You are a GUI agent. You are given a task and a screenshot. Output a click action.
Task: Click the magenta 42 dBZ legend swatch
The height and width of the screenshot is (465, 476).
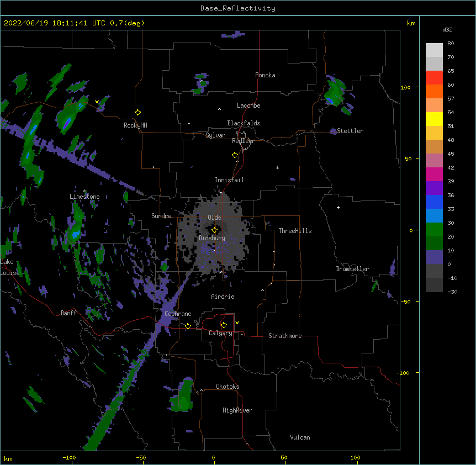coord(434,174)
